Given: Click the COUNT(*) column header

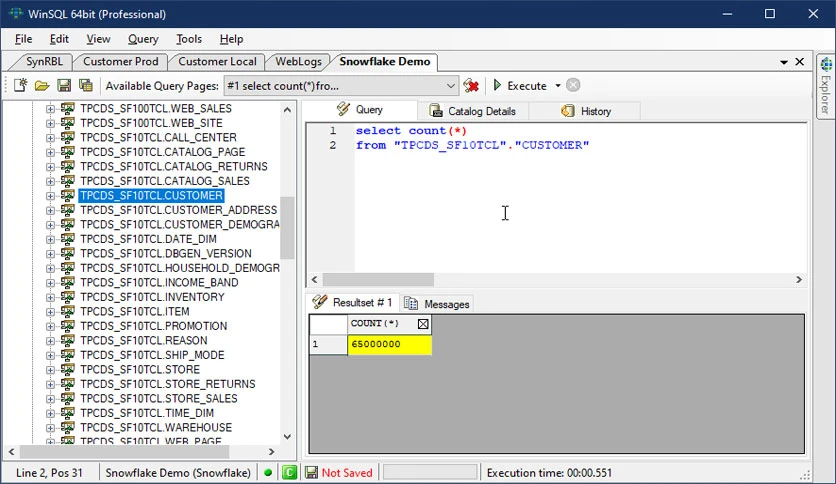Looking at the screenshot, I should coord(389,324).
